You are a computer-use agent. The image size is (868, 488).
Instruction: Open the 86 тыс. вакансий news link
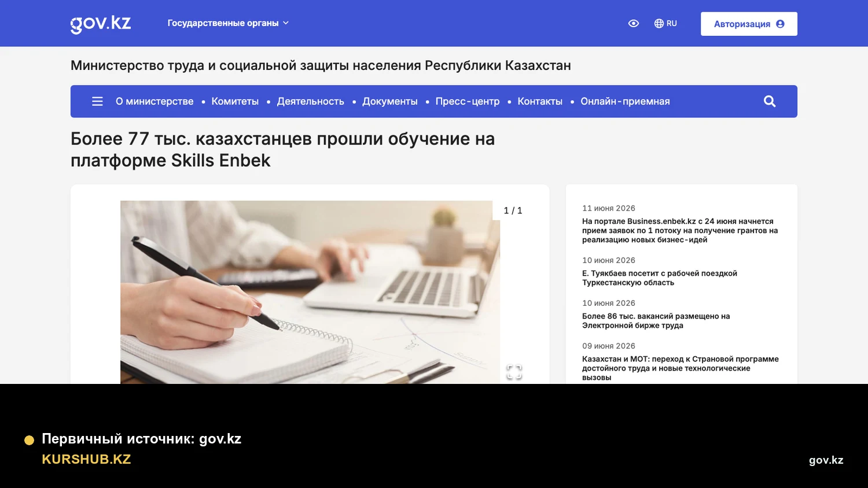tap(656, 321)
